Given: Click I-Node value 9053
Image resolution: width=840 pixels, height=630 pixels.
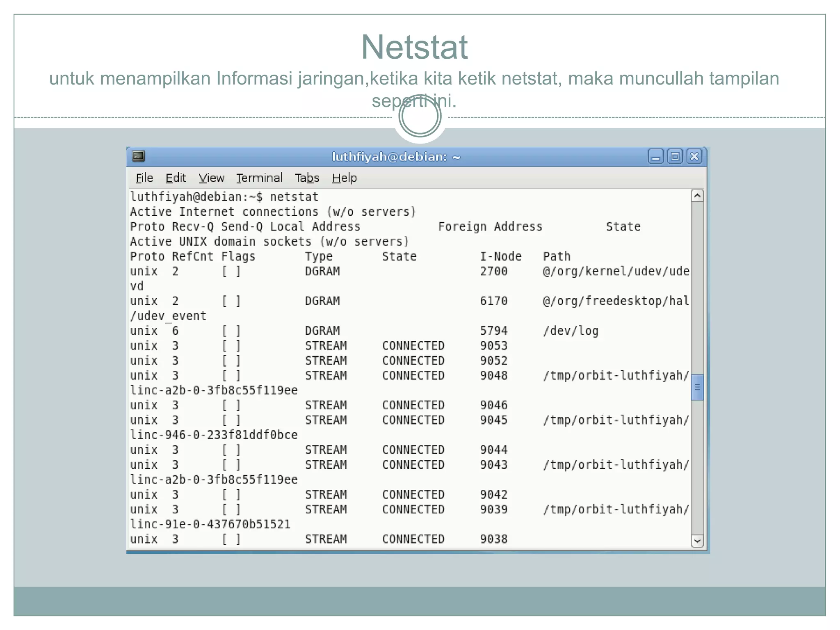Looking at the screenshot, I should pos(494,346).
